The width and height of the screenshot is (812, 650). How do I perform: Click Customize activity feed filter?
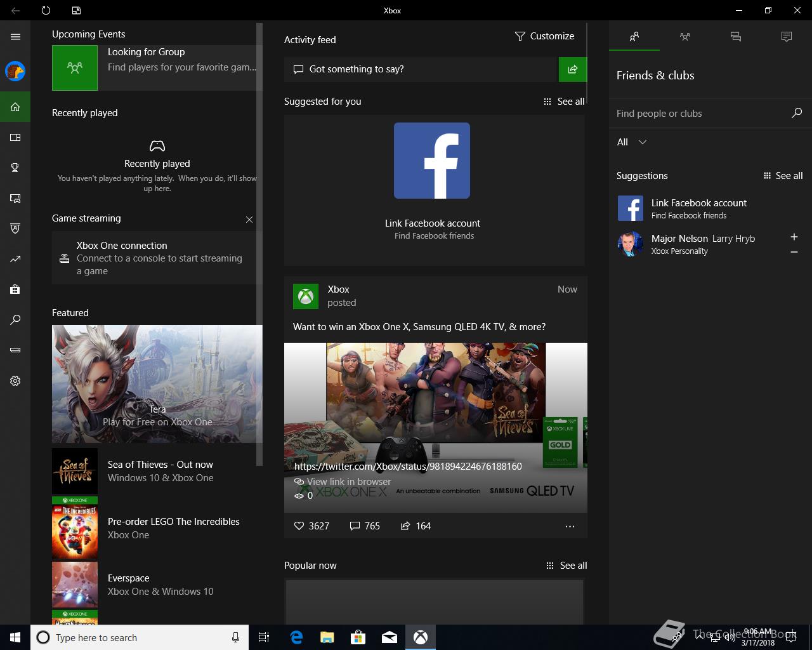coord(544,36)
